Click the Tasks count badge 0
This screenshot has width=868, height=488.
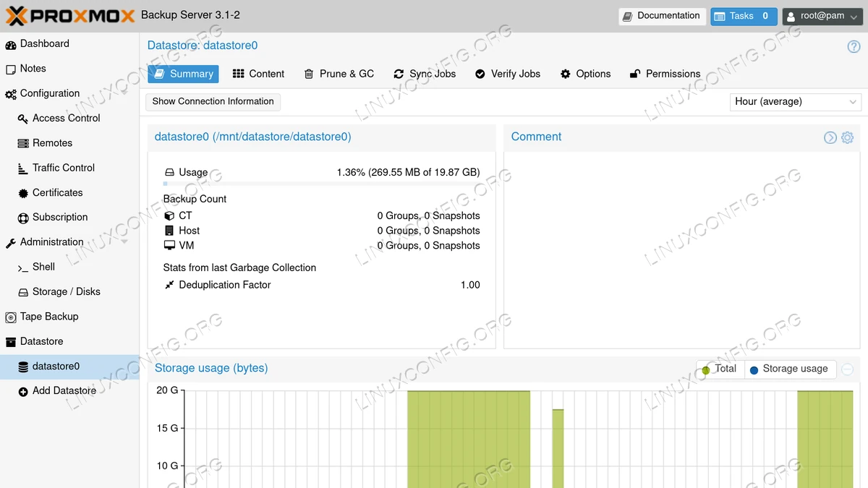[765, 16]
